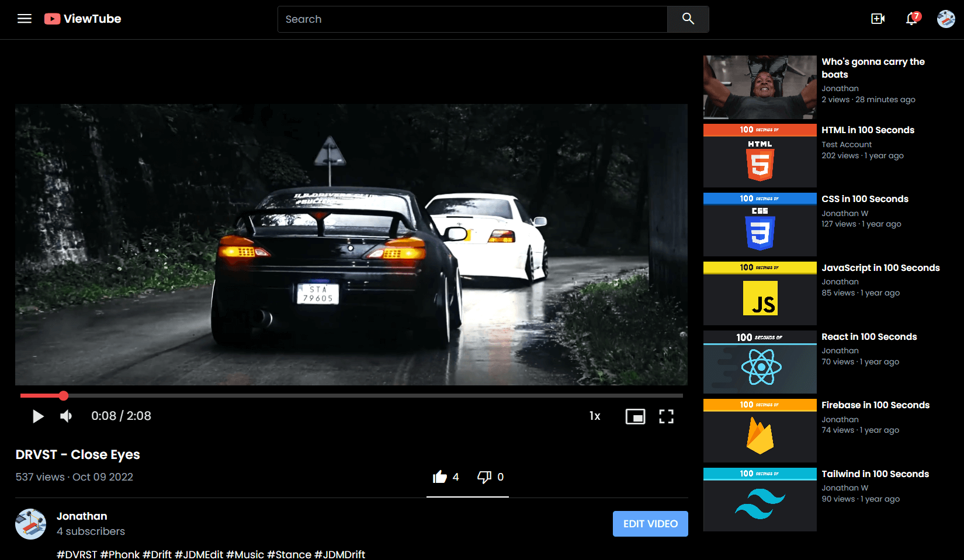Open the CSS in 100 Seconds thumbnail
This screenshot has width=964, height=560.
click(x=760, y=224)
